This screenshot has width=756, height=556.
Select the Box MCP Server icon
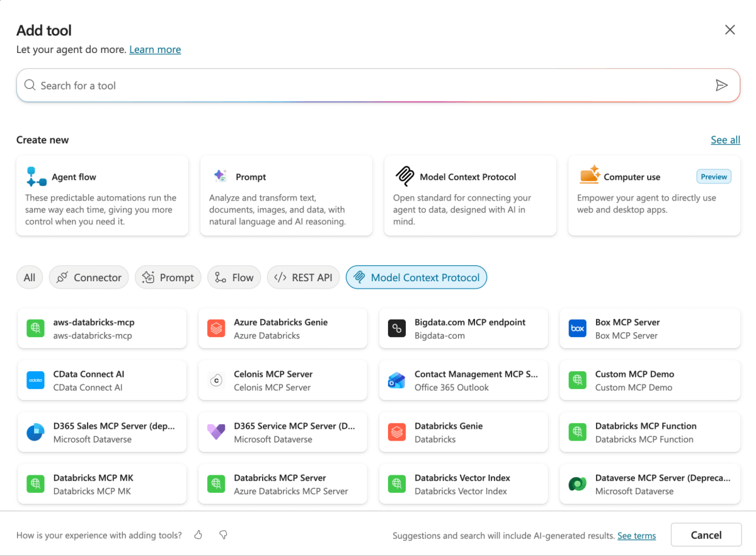[x=577, y=328]
